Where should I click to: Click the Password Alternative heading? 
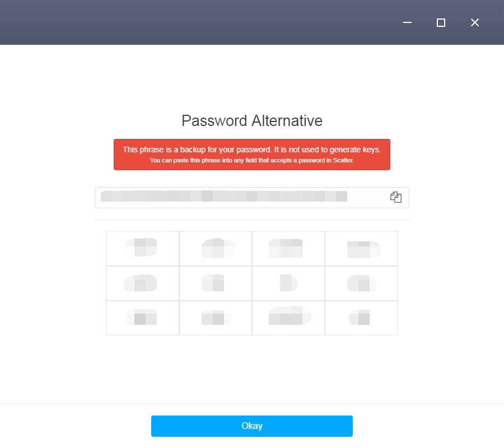tap(252, 121)
